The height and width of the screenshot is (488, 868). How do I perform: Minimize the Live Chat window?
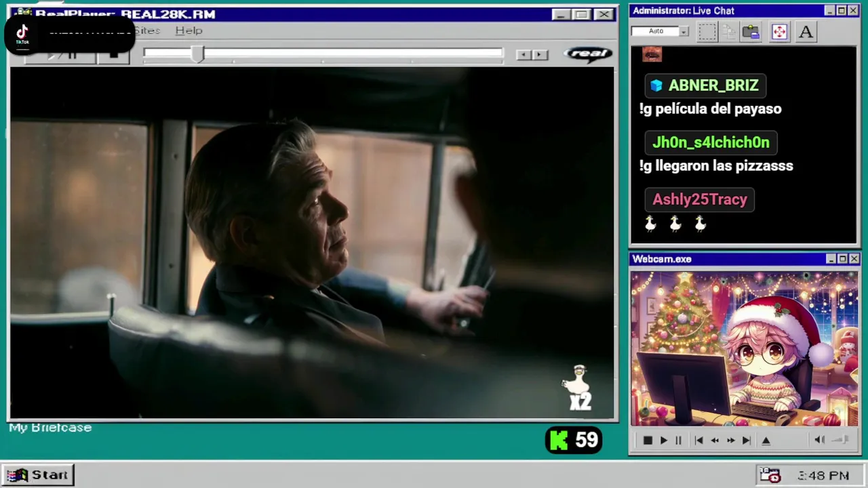coord(830,11)
